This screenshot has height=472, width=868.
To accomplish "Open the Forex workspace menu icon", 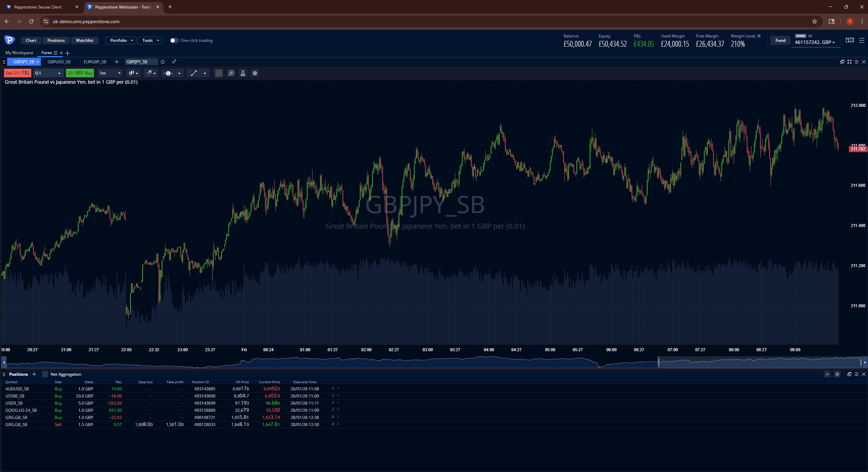I will point(56,53).
